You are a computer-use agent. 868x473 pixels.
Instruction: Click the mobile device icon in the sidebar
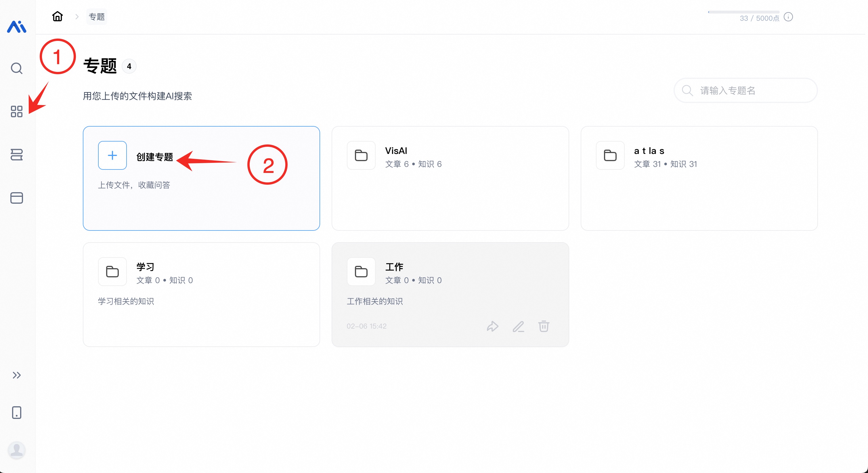click(x=16, y=412)
